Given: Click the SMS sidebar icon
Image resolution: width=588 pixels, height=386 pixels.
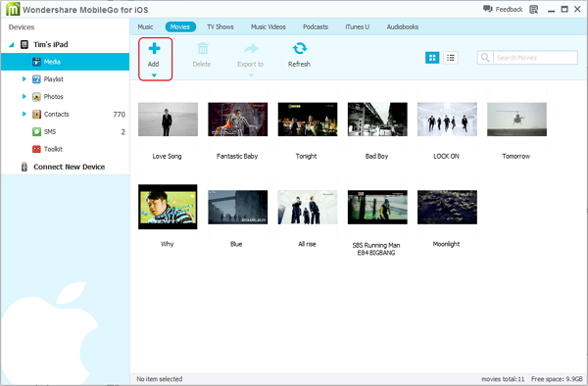Looking at the screenshot, I should (x=36, y=131).
